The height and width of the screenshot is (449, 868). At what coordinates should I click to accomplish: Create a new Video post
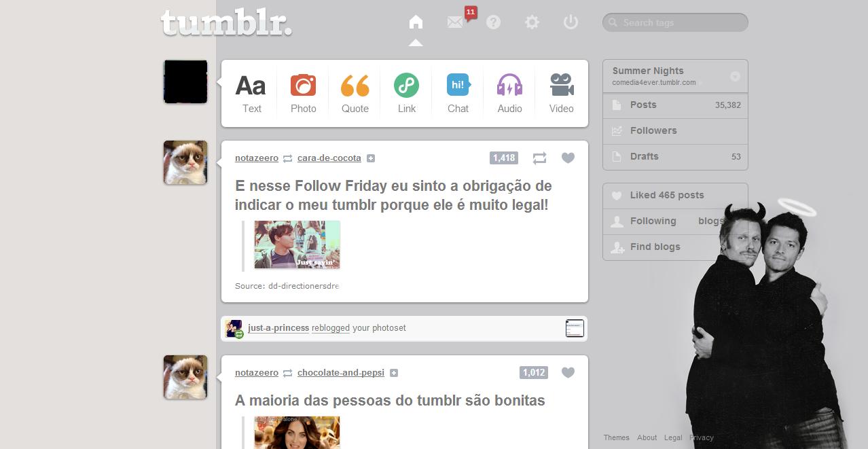coord(561,94)
